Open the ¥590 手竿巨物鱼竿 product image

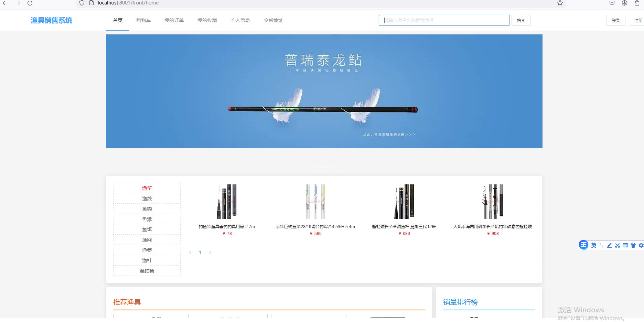click(x=315, y=202)
